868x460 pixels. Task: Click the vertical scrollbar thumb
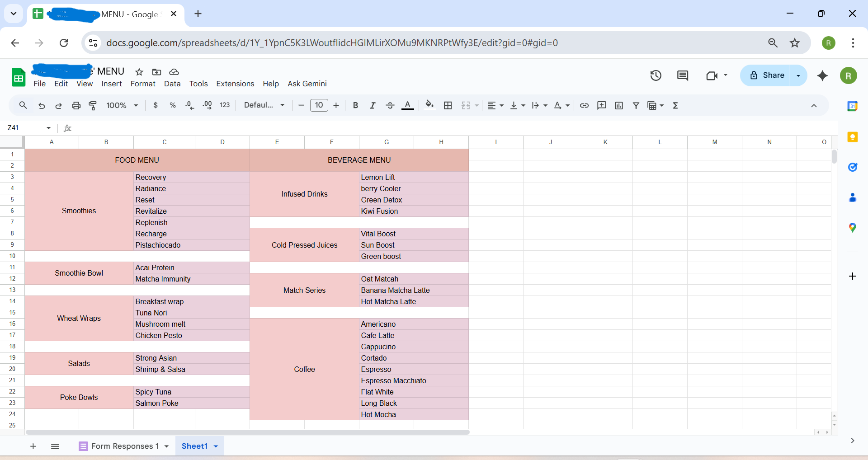tap(834, 156)
